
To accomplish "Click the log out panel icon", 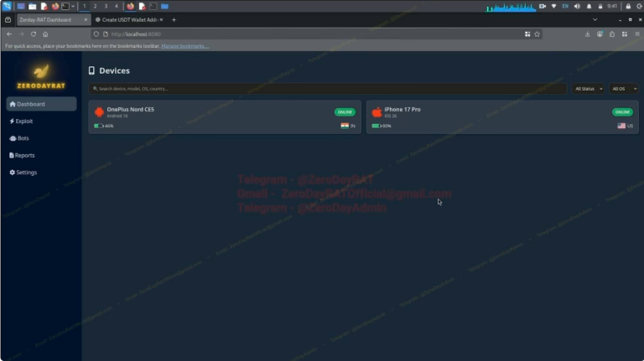I will [640, 6].
